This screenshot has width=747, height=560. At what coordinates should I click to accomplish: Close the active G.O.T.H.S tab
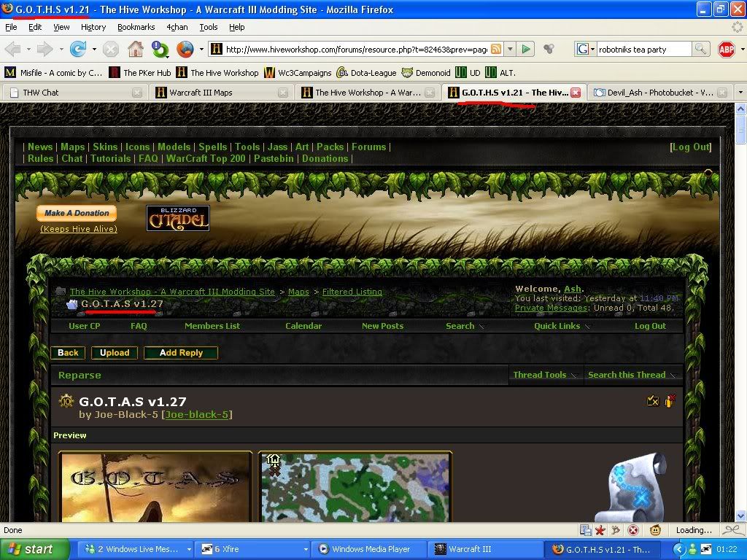[x=576, y=93]
